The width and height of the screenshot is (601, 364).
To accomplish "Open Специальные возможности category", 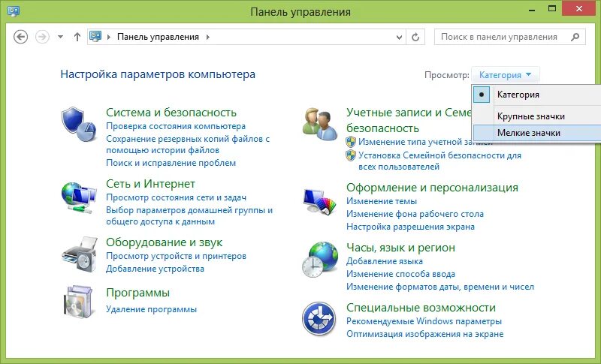I will pos(421,308).
